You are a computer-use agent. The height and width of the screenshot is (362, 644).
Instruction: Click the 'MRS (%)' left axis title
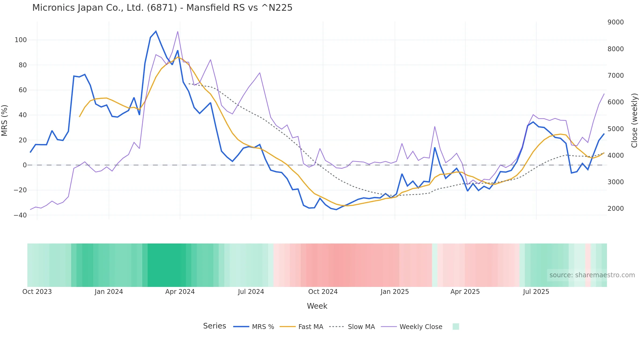5,120
